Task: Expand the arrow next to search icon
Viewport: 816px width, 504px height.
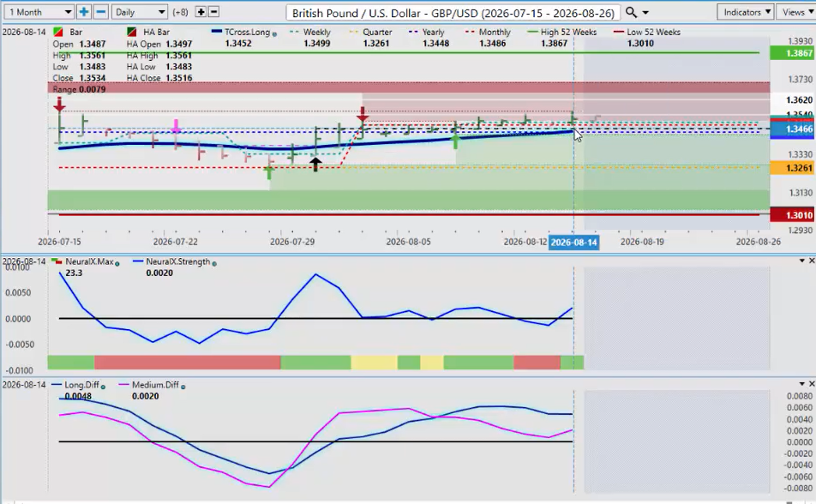Action: point(645,13)
